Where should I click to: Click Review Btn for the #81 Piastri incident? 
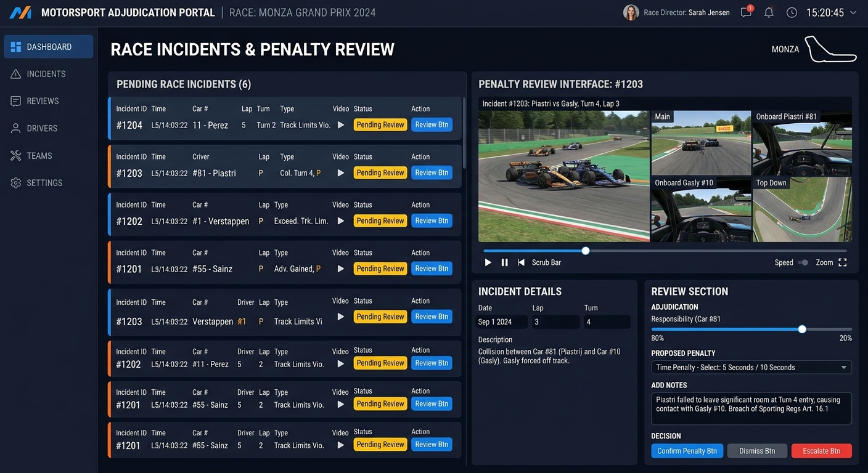point(432,172)
